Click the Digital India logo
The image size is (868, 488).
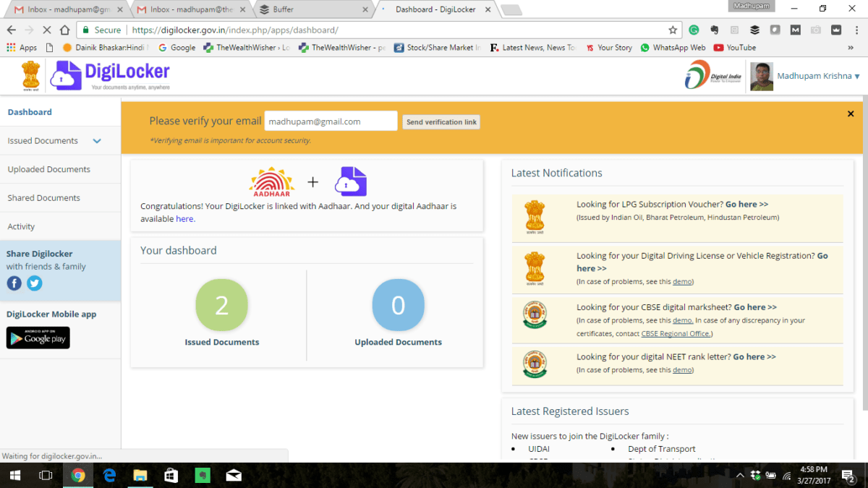[x=713, y=75]
